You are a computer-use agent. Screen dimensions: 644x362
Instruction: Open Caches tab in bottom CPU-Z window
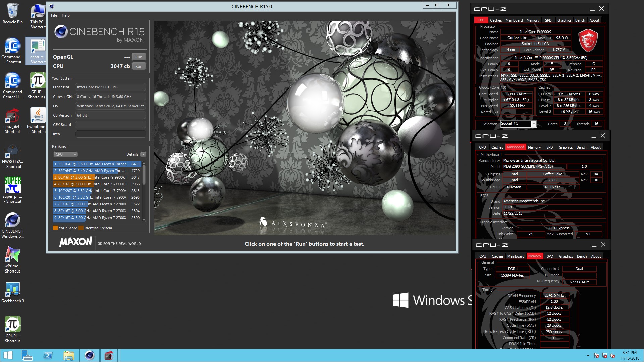(498, 256)
